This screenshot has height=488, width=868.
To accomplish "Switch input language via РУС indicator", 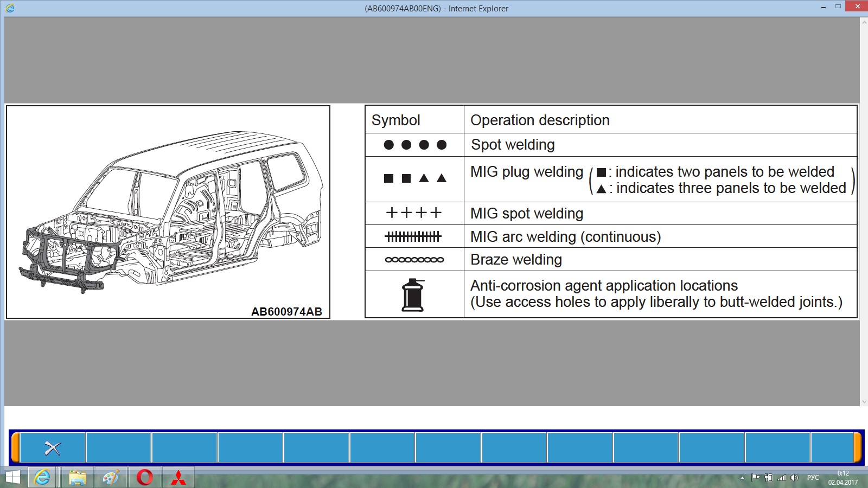I will pyautogui.click(x=813, y=478).
